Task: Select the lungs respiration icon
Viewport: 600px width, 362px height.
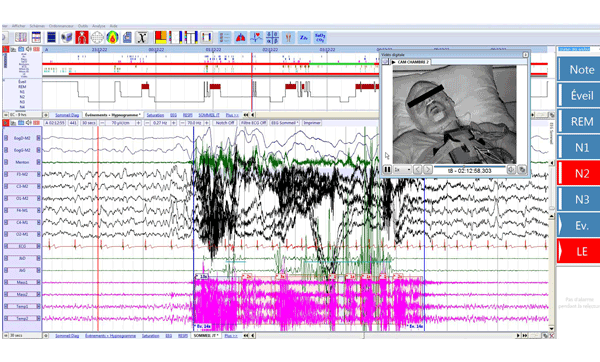Action: (x=240, y=38)
